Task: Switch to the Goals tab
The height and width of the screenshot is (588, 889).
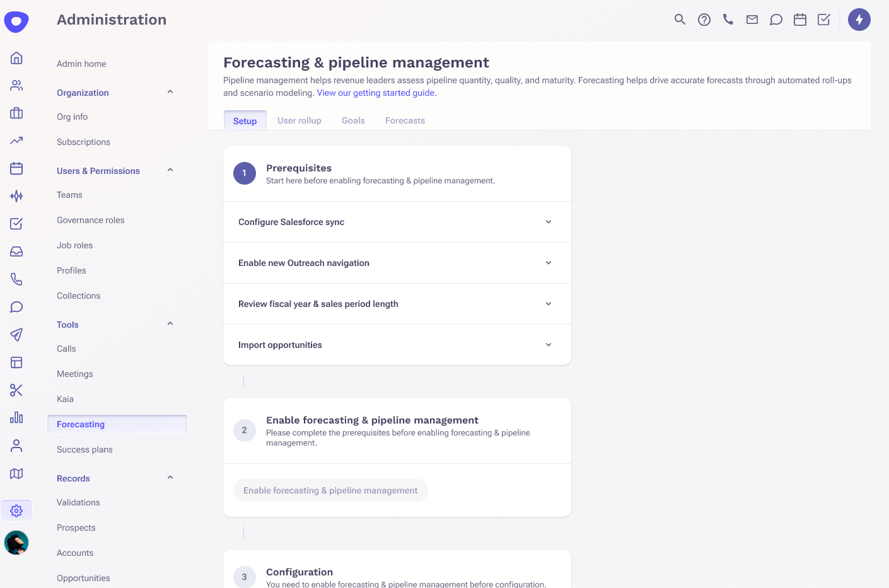Action: pyautogui.click(x=353, y=120)
